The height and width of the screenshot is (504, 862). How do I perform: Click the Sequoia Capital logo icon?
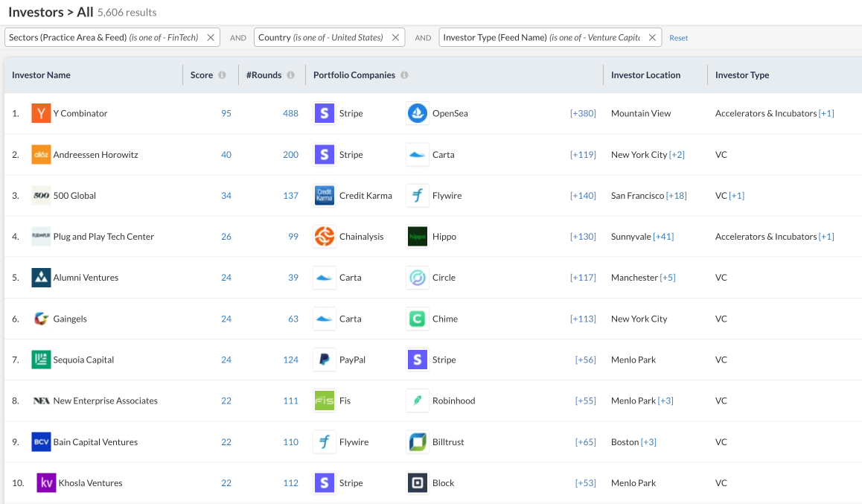[x=41, y=360]
